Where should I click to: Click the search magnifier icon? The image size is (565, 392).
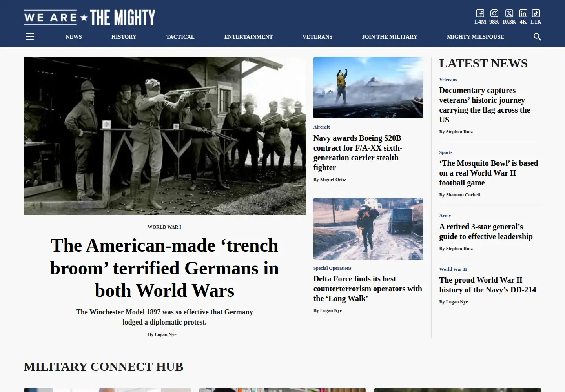537,36
